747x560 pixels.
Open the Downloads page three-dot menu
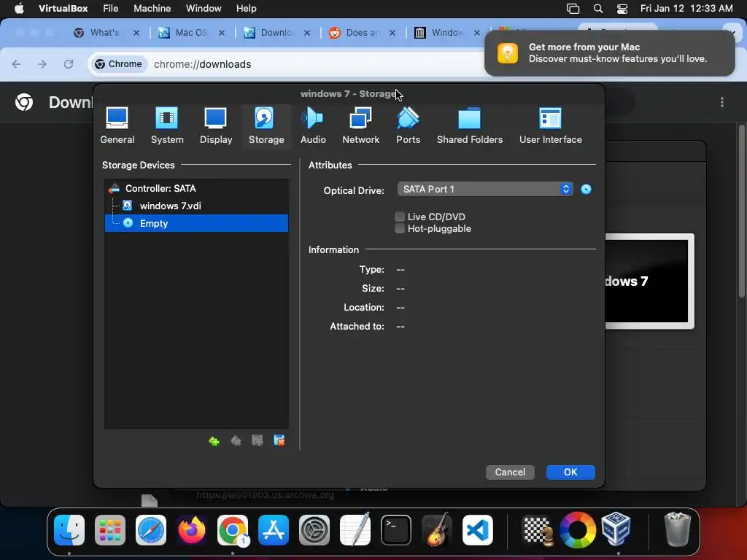(x=722, y=102)
